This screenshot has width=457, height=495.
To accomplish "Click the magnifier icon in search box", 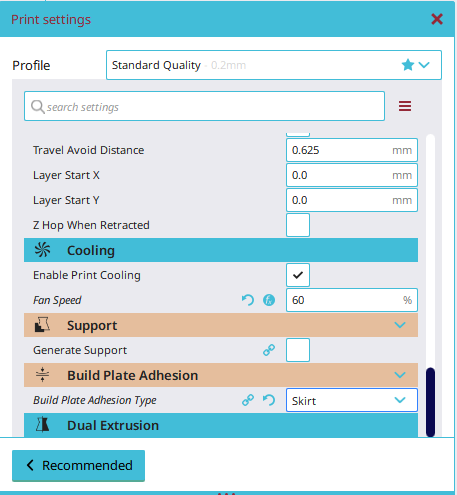I will tap(37, 107).
